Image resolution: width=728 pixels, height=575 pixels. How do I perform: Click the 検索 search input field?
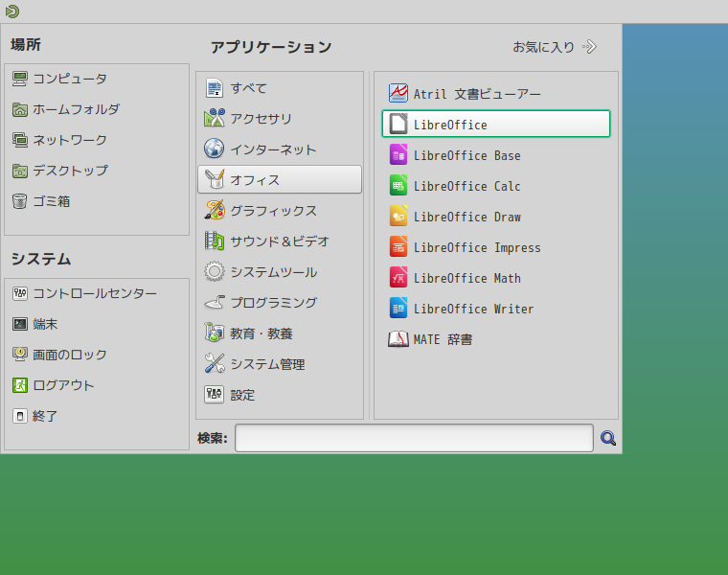pyautogui.click(x=414, y=438)
